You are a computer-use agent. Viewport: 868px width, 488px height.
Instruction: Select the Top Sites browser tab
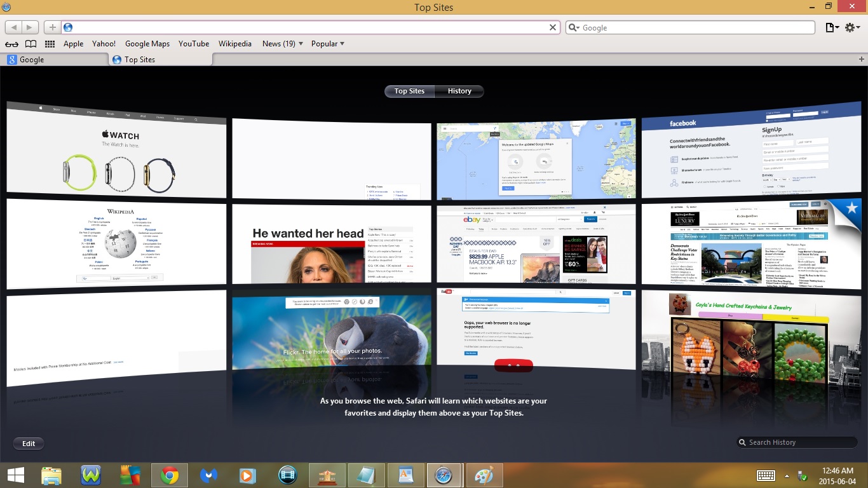pyautogui.click(x=159, y=59)
